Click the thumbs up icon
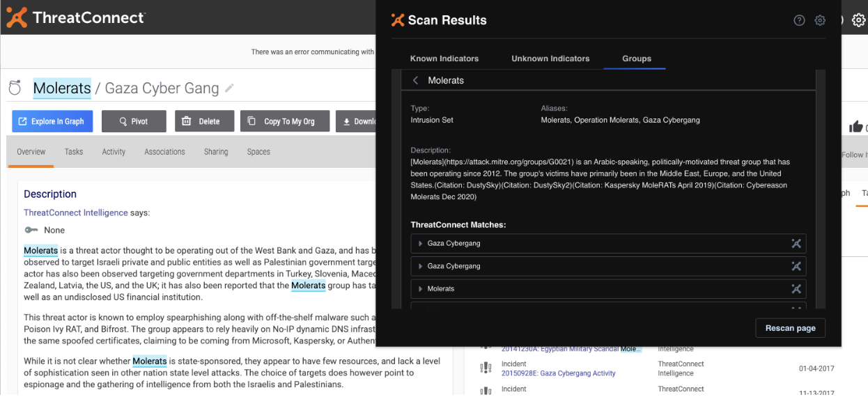Viewport: 868px width, 397px height. point(855,126)
